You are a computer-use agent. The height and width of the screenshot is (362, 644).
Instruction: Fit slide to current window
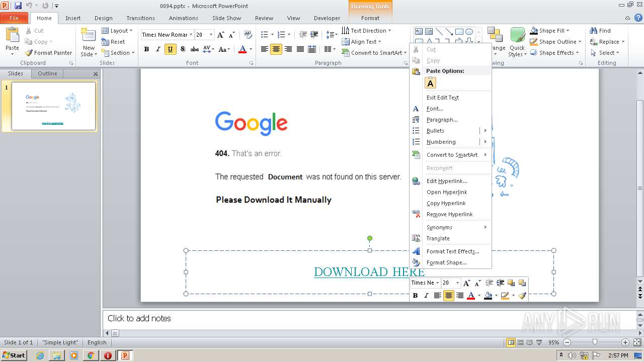click(x=636, y=342)
